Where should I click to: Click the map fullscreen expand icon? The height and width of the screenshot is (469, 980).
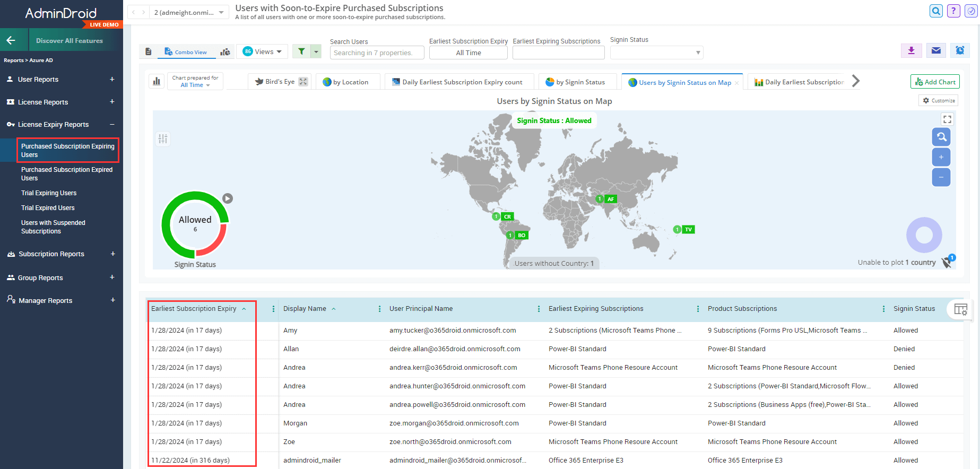947,119
